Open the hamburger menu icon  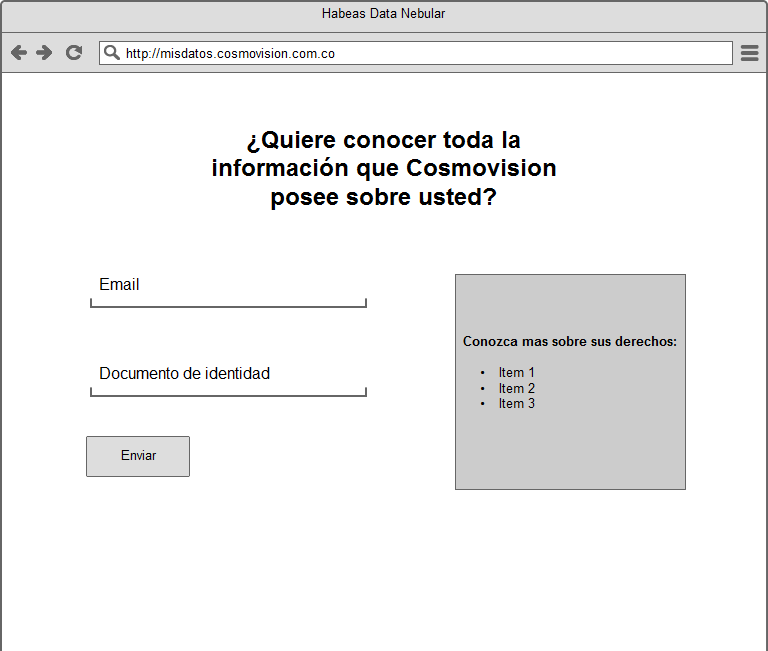click(749, 53)
